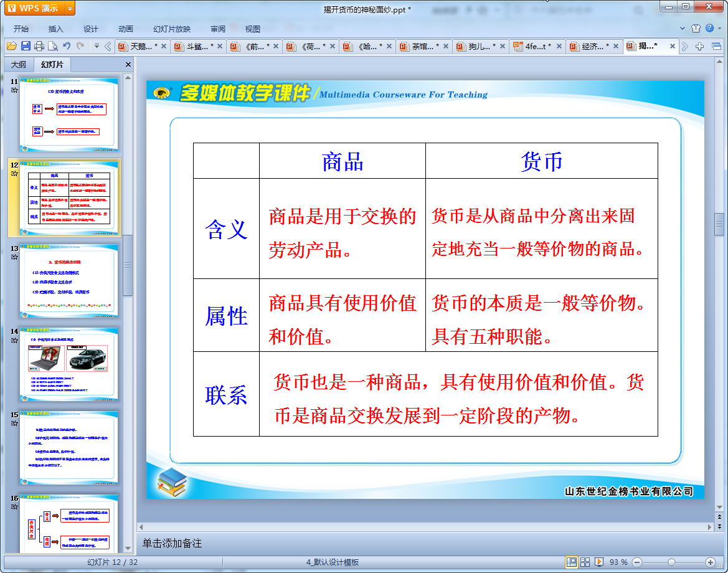
Task: Select slide 13 thumbnail
Action: tap(69, 282)
